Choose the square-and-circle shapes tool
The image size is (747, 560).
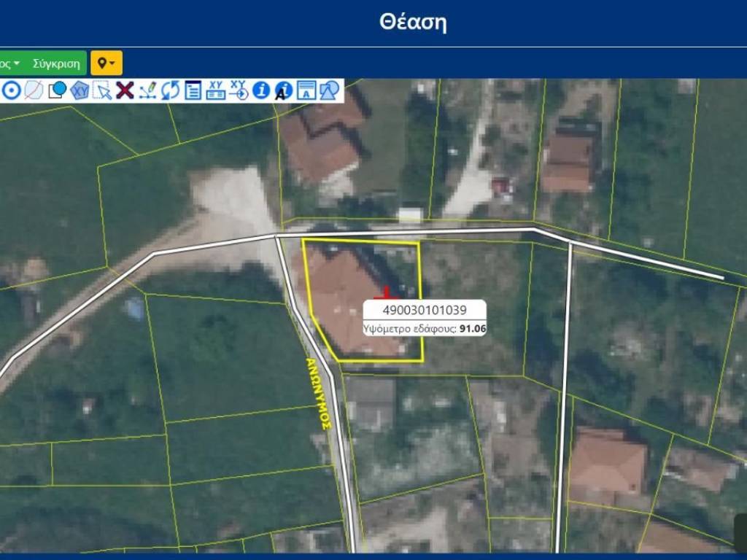pyautogui.click(x=57, y=90)
